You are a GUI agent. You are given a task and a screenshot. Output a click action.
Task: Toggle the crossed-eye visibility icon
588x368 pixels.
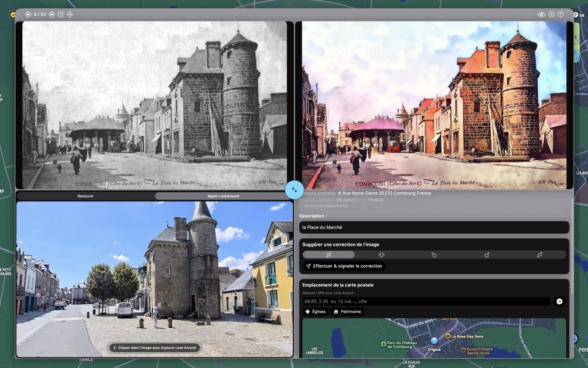pos(541,14)
